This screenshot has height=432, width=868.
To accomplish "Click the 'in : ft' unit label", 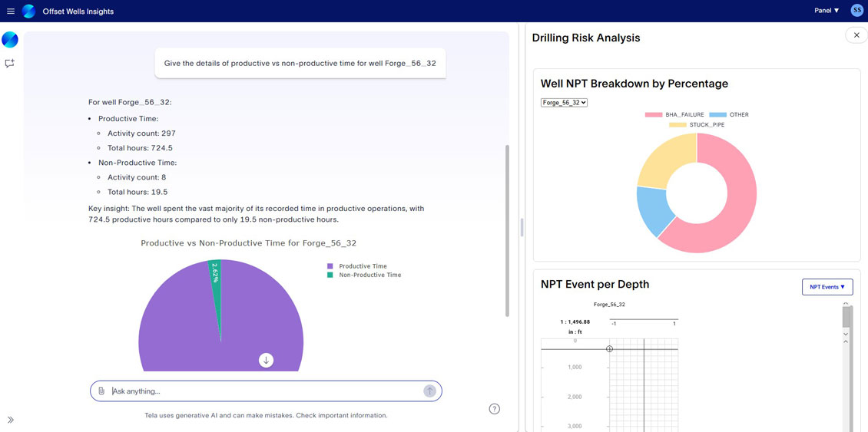I will tap(574, 332).
